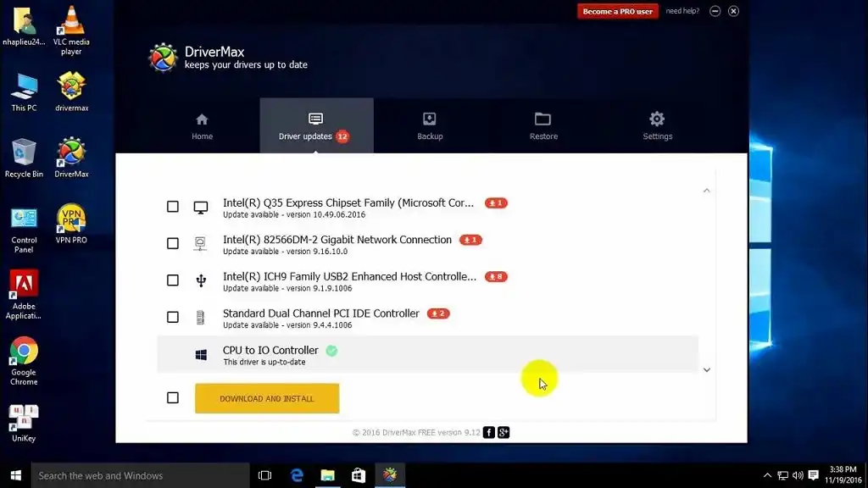Open the Home tab icon

coord(202,119)
